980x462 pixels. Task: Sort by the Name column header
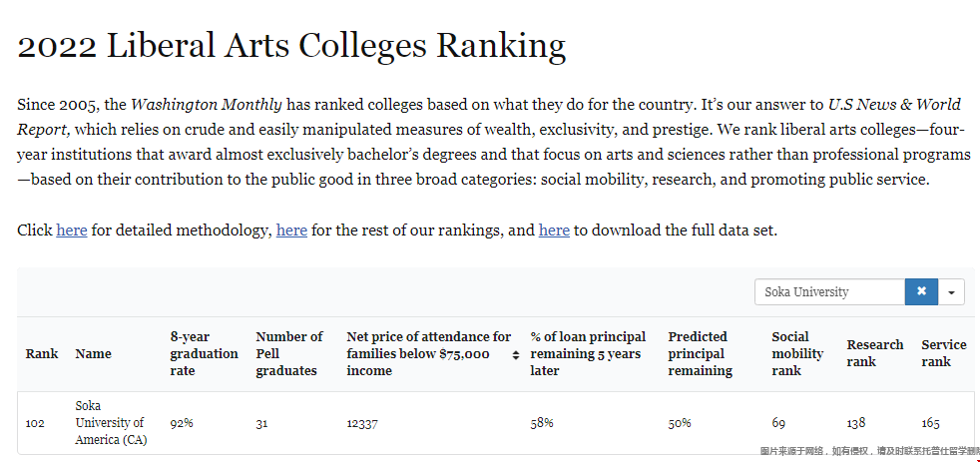[x=94, y=354]
